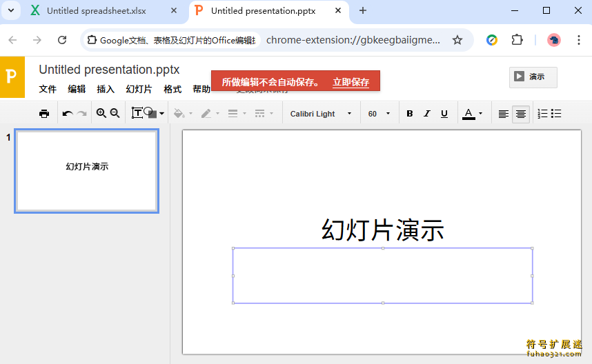Open the 格式 menu
Viewport: 592px width, 364px height.
coord(172,89)
